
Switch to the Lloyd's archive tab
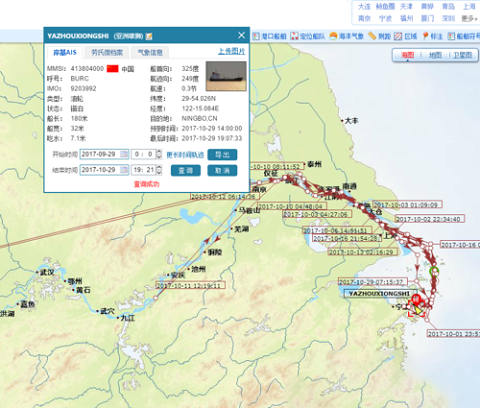pyautogui.click(x=107, y=52)
